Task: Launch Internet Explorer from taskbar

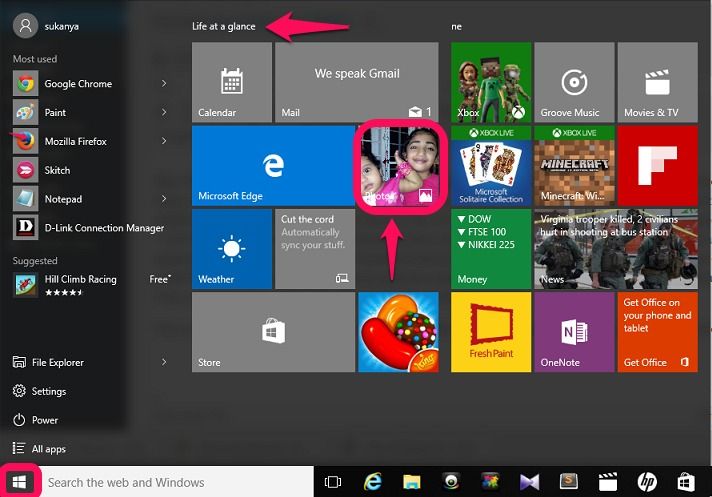Action: coord(373,482)
